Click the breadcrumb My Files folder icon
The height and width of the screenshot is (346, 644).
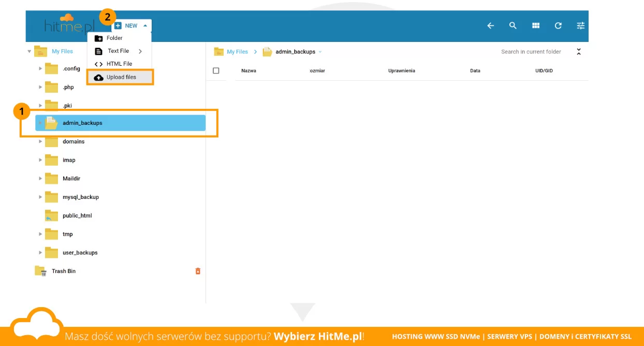[x=218, y=52]
